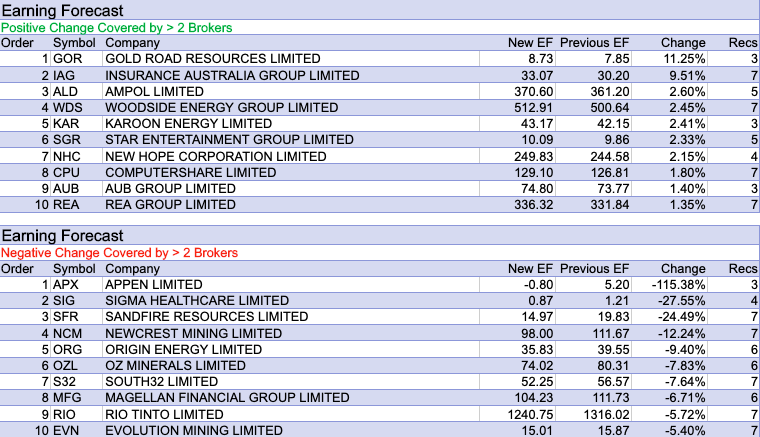
Task: Select the WDS symbol cell
Action: click(68, 107)
